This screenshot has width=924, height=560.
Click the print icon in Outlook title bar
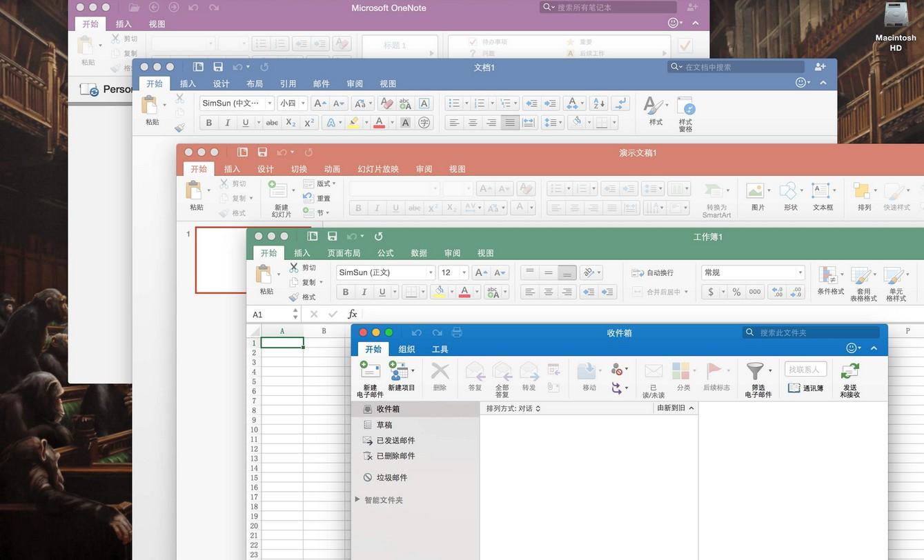tap(456, 332)
